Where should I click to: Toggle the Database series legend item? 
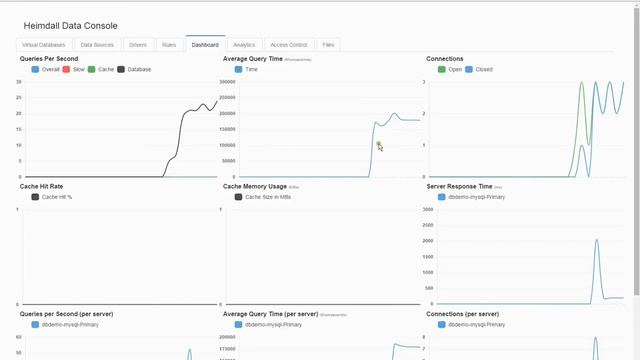134,69
